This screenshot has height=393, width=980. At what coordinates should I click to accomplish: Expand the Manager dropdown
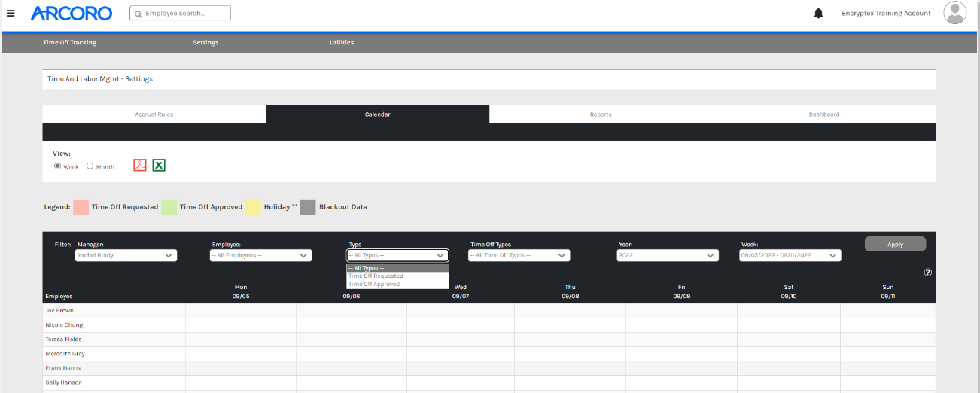[x=126, y=255]
